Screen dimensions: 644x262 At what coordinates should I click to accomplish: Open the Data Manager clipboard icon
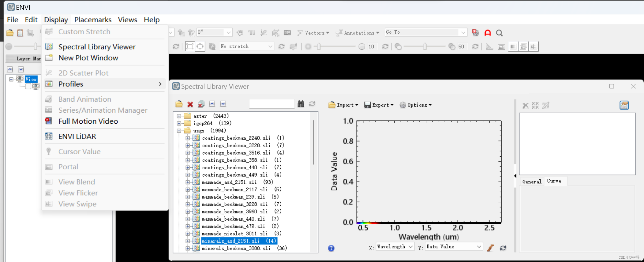(x=20, y=33)
